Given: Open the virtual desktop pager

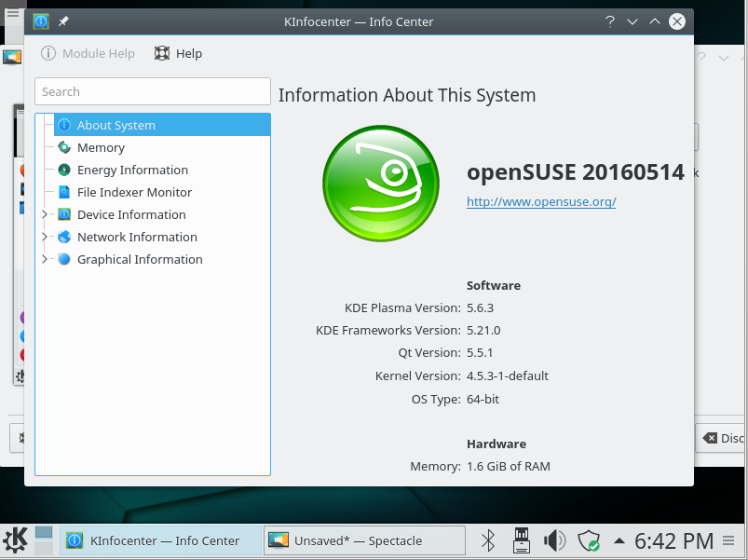Looking at the screenshot, I should click(x=44, y=540).
